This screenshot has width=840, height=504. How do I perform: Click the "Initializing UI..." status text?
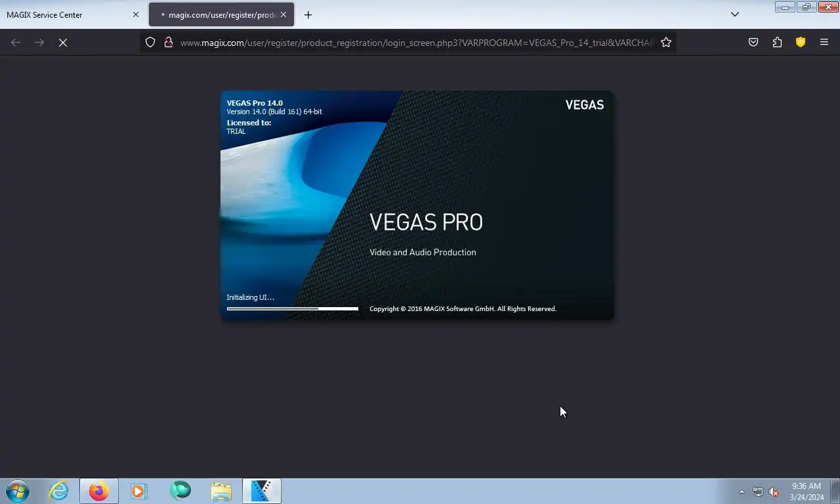pos(251,297)
